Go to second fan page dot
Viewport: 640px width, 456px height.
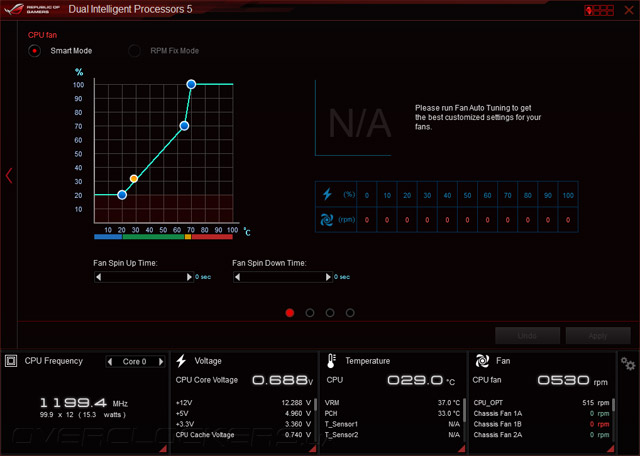[x=310, y=313]
